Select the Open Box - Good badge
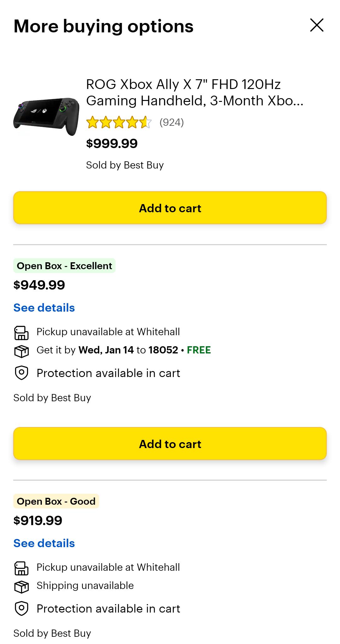 [x=56, y=501]
